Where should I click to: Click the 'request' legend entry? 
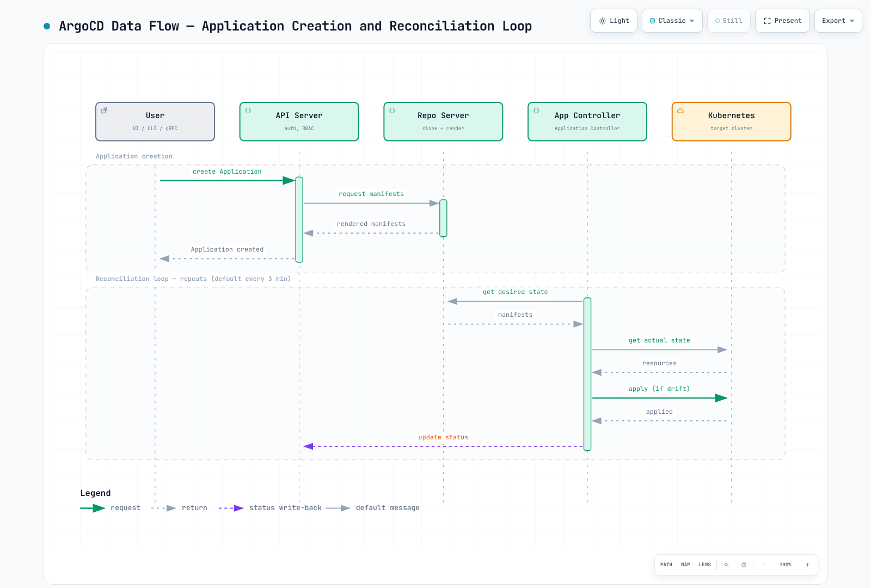(111, 508)
